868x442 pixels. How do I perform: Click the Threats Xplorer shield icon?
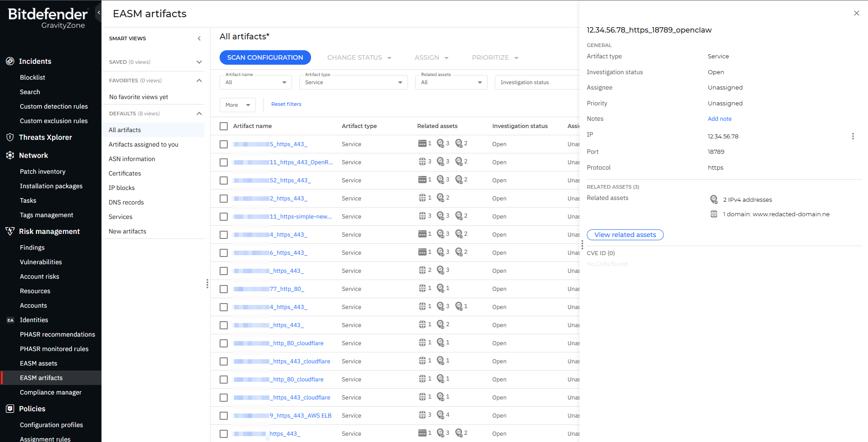[10, 137]
